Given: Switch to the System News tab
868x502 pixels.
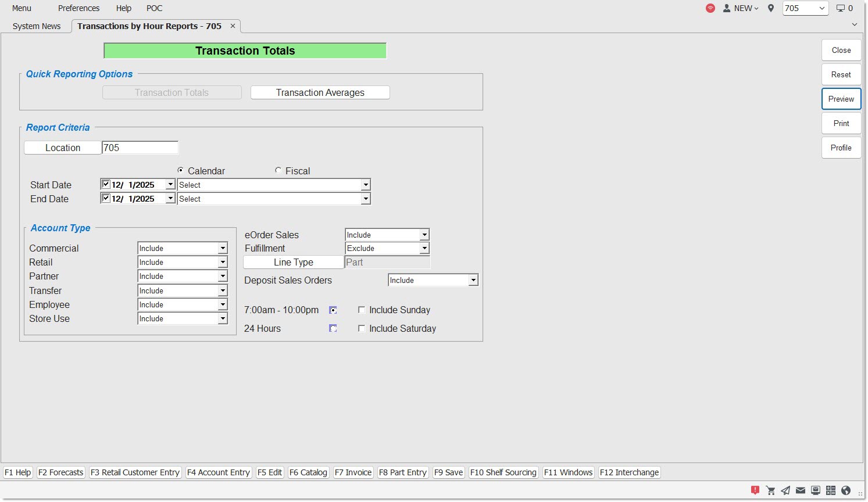Looking at the screenshot, I should [x=37, y=26].
